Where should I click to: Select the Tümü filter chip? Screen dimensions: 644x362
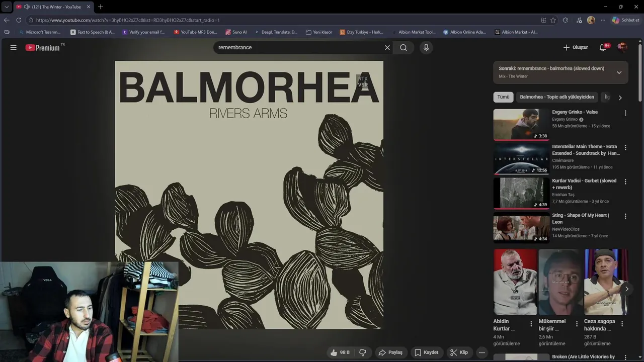tap(503, 97)
